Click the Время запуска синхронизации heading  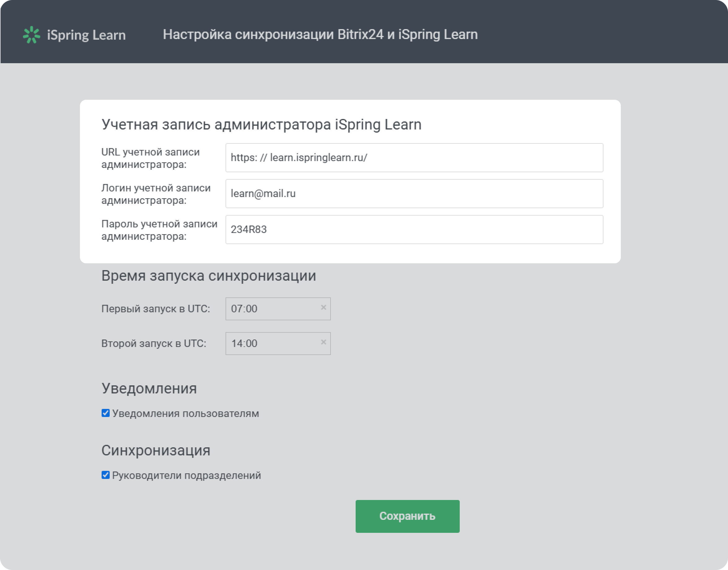208,276
